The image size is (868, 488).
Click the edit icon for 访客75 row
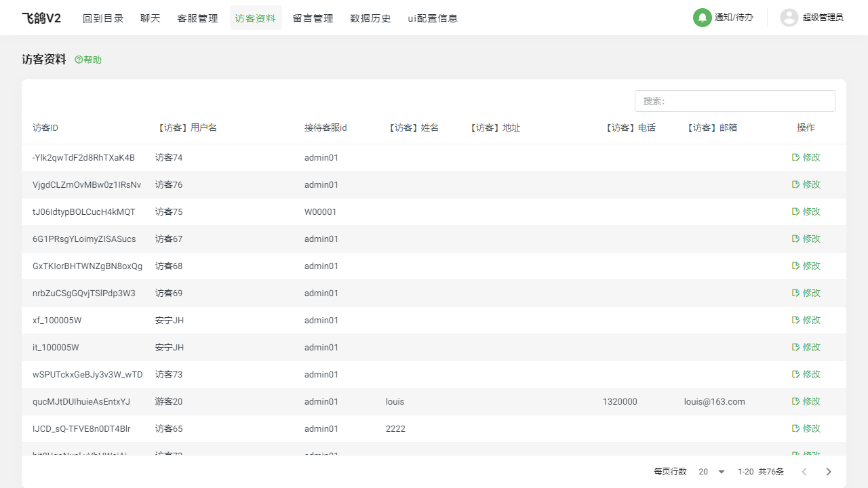pos(796,211)
